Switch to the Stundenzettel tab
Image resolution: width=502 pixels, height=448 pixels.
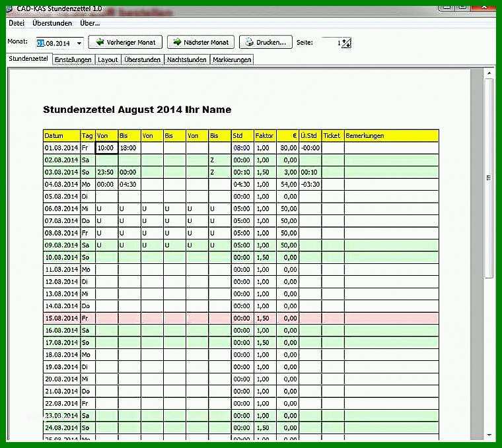(28, 59)
